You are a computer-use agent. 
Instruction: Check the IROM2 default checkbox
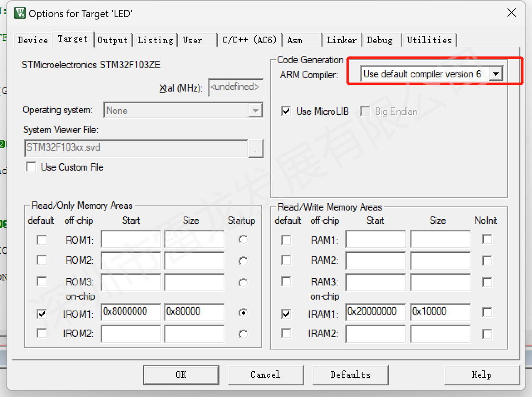point(42,333)
